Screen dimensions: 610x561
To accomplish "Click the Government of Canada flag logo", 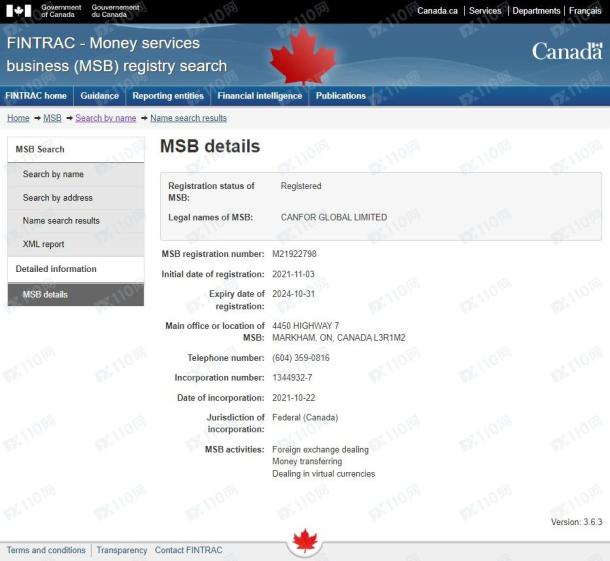I will (19, 11).
